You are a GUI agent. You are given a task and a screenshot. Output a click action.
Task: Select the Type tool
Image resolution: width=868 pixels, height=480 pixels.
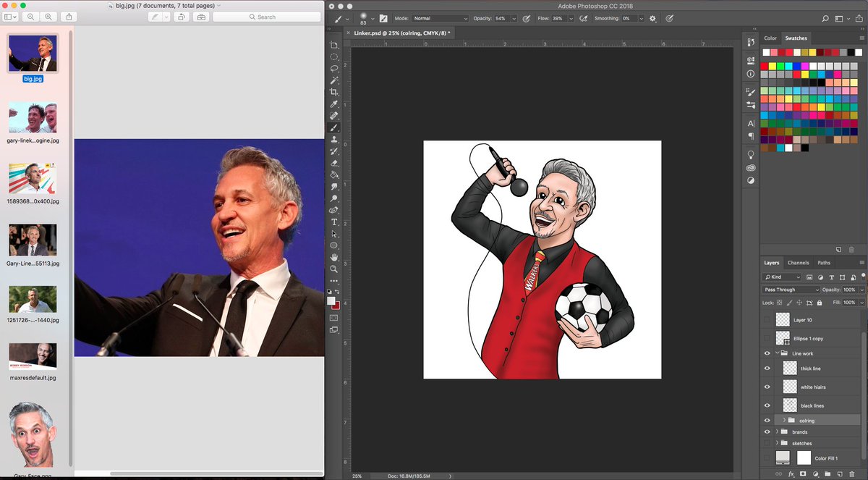(x=334, y=222)
